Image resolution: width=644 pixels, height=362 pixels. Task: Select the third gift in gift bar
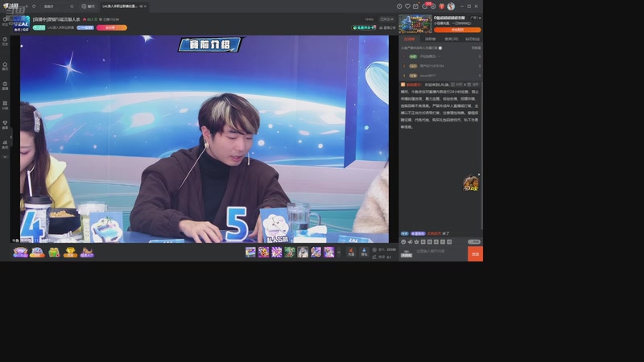coord(276,252)
